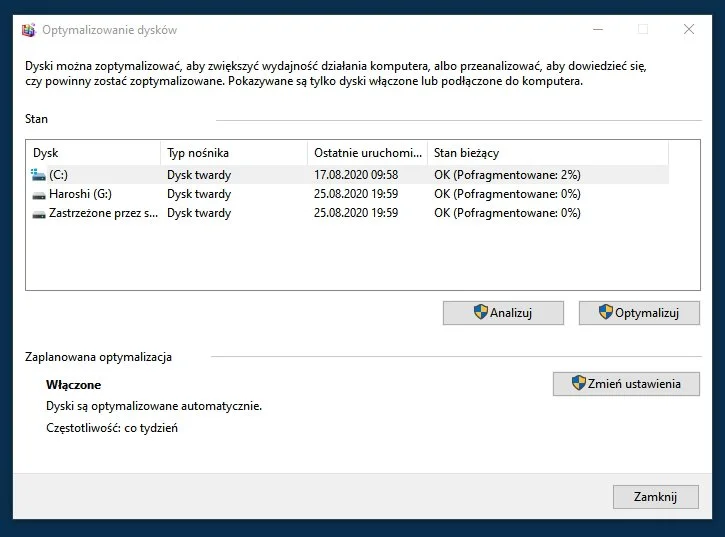Sort by the Typ nośnika column header
Viewport: 725px width, 537px height.
click(234, 153)
